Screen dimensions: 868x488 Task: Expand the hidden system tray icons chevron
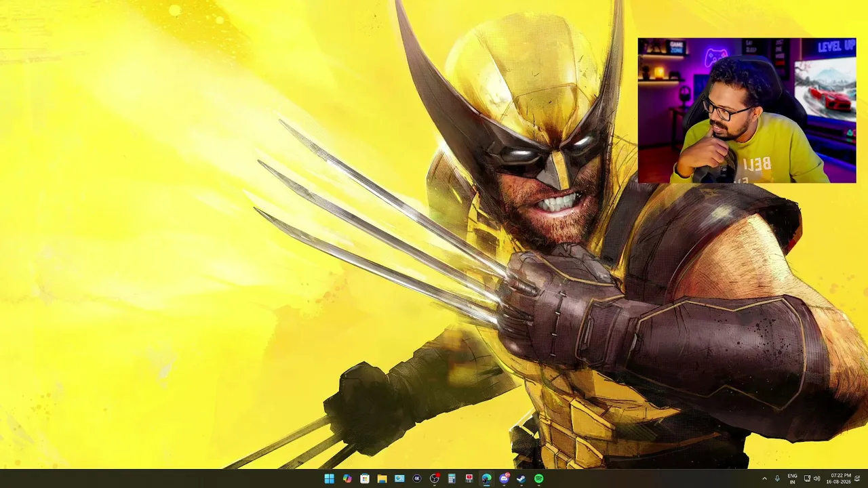[765, 479]
